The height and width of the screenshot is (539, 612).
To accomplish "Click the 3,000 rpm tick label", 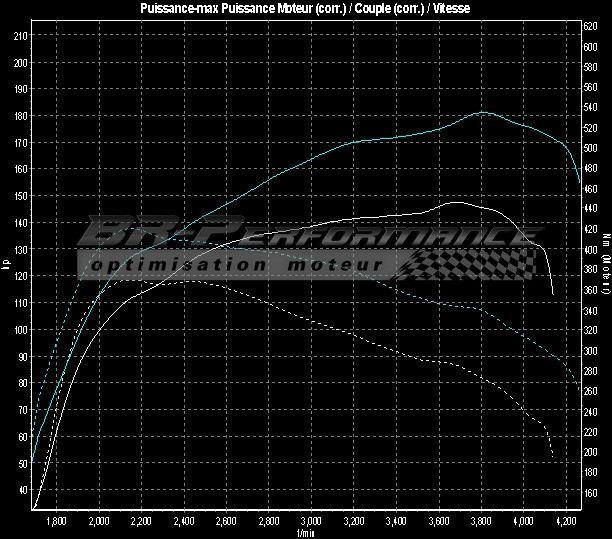I will (x=312, y=520).
